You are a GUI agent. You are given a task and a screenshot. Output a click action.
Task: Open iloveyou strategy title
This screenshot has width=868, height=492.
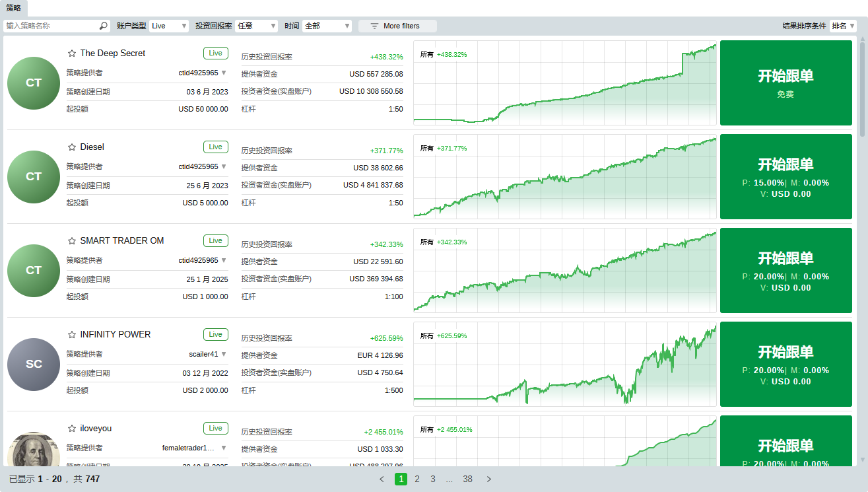click(x=96, y=429)
